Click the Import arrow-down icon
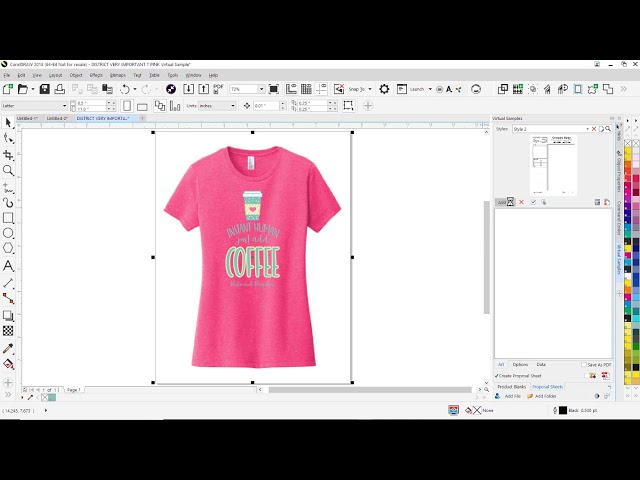This screenshot has height=480, width=640. [188, 89]
